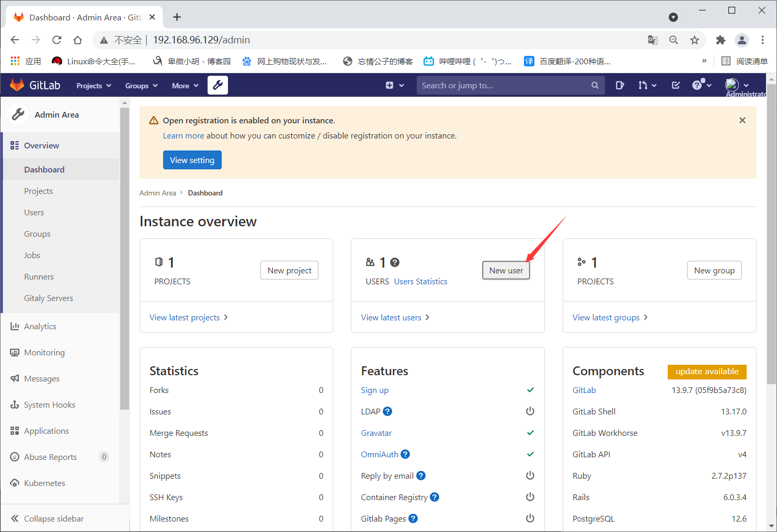Click the users count help question icon
777x532 pixels.
pos(395,262)
